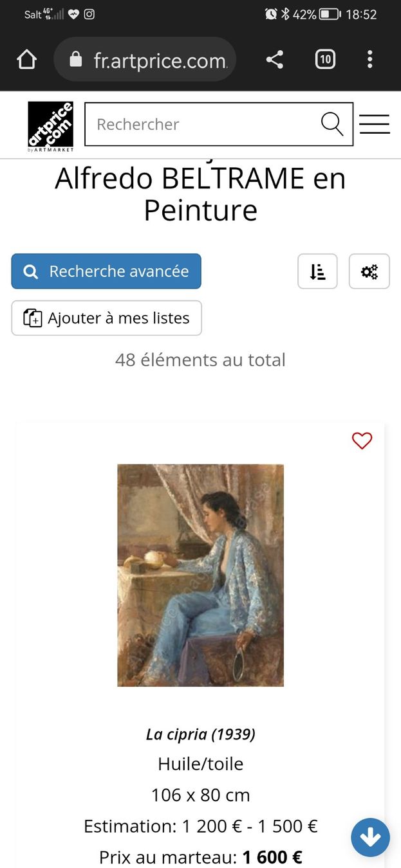
Task: Tap the Instagram notification icon in status bar
Action: pyautogui.click(x=89, y=14)
